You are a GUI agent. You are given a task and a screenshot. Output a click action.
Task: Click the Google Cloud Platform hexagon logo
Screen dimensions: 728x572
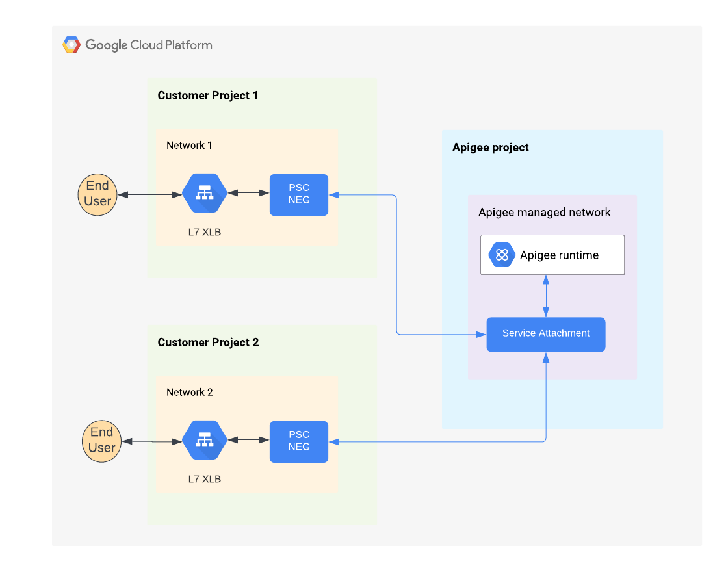[x=71, y=45]
